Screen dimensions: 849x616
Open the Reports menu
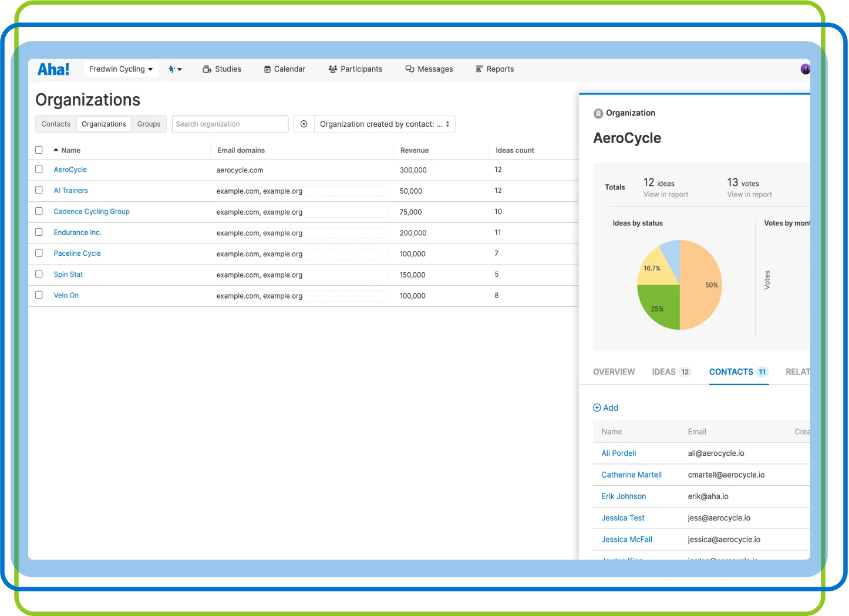click(494, 69)
